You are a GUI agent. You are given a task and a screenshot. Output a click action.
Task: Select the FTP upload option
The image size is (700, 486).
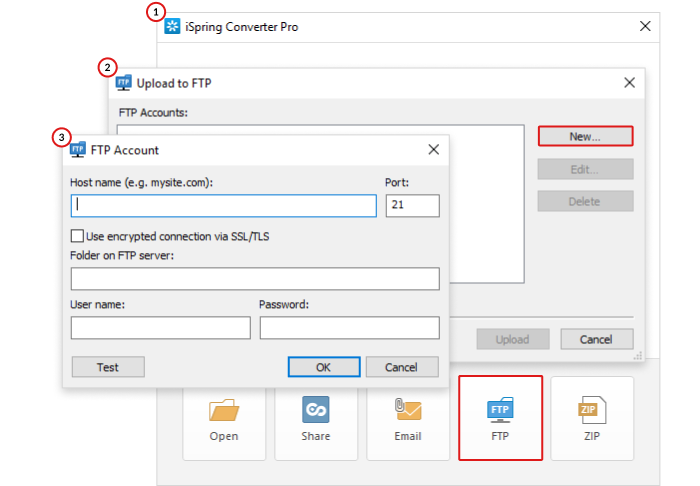(500, 418)
